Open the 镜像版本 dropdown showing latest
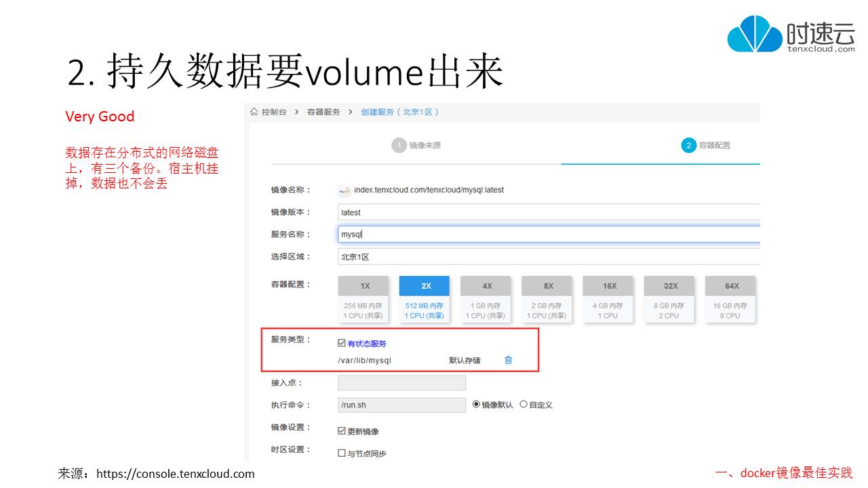This screenshot has height=488, width=868. (549, 212)
